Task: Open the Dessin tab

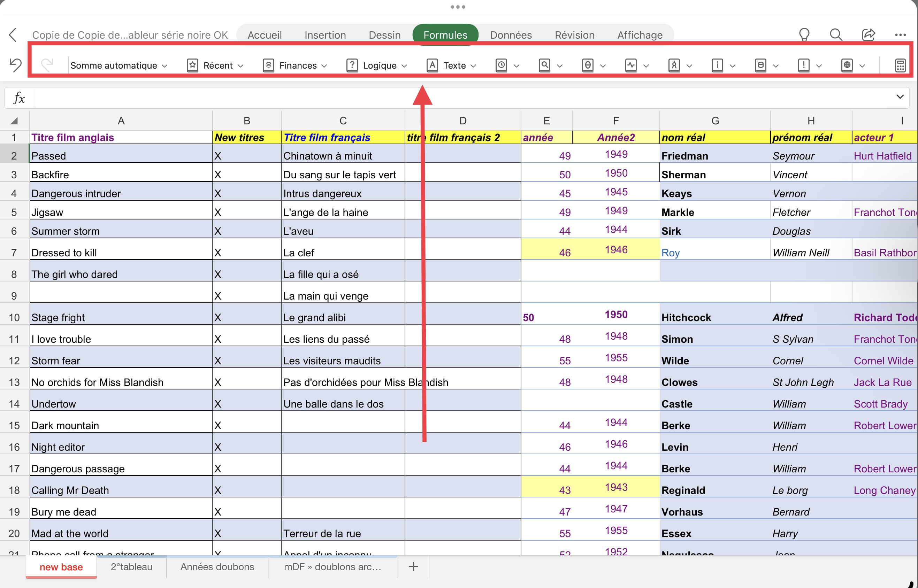Action: (384, 35)
